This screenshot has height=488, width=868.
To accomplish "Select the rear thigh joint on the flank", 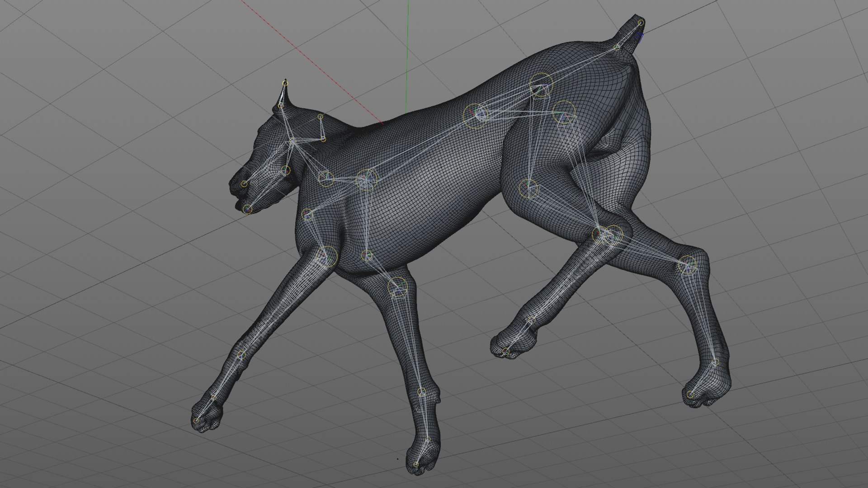I will pos(528,188).
